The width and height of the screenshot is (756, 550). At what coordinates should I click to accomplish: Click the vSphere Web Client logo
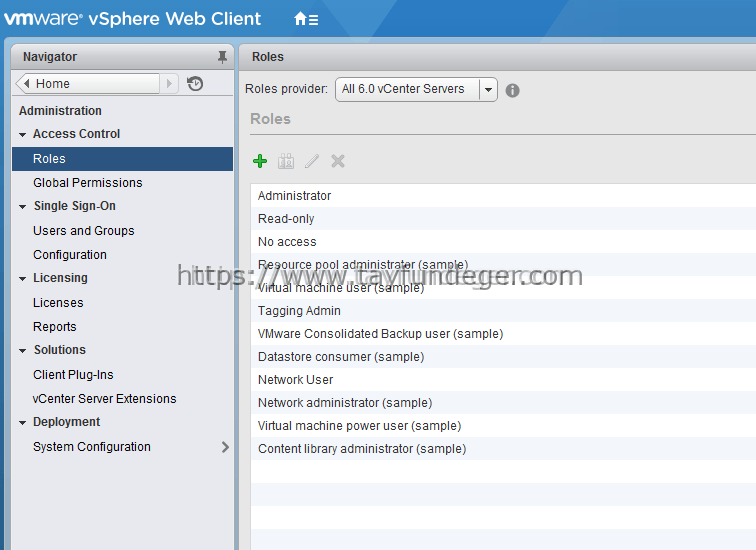click(133, 19)
